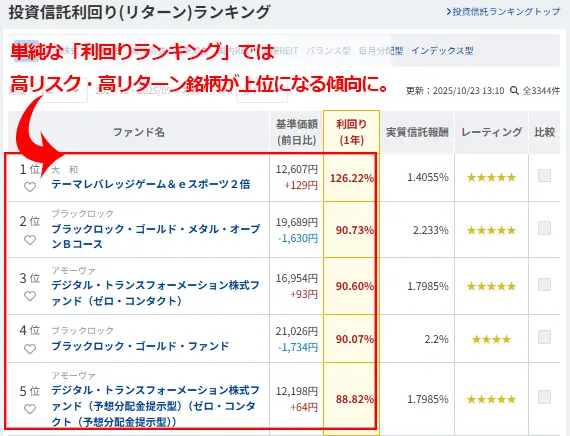Sort by レーティング column header
570x436 pixels.
pyautogui.click(x=491, y=132)
